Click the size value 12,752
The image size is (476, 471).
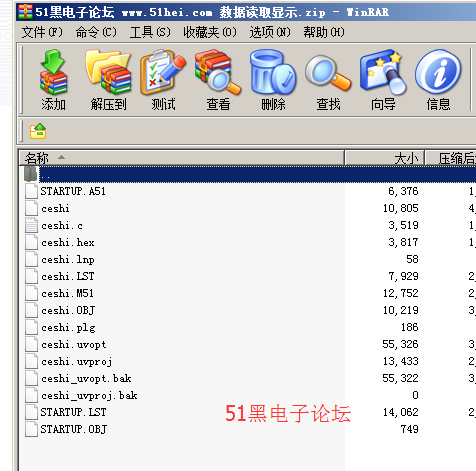click(x=400, y=293)
